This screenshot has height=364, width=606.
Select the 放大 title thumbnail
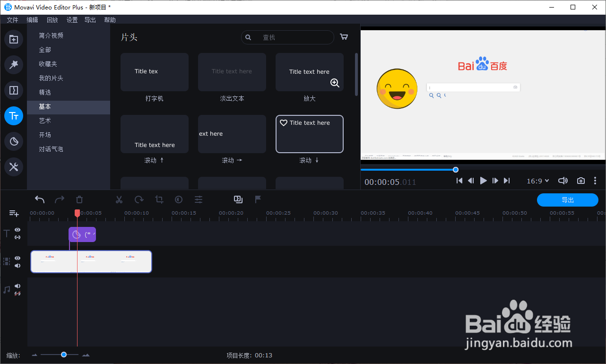pos(310,72)
